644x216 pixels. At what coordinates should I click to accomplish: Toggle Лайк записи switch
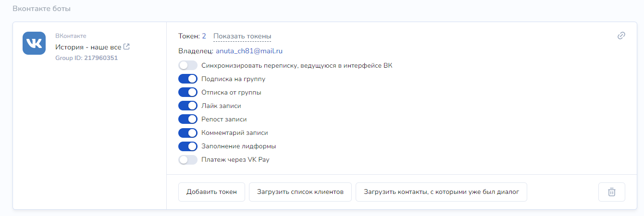pos(188,106)
